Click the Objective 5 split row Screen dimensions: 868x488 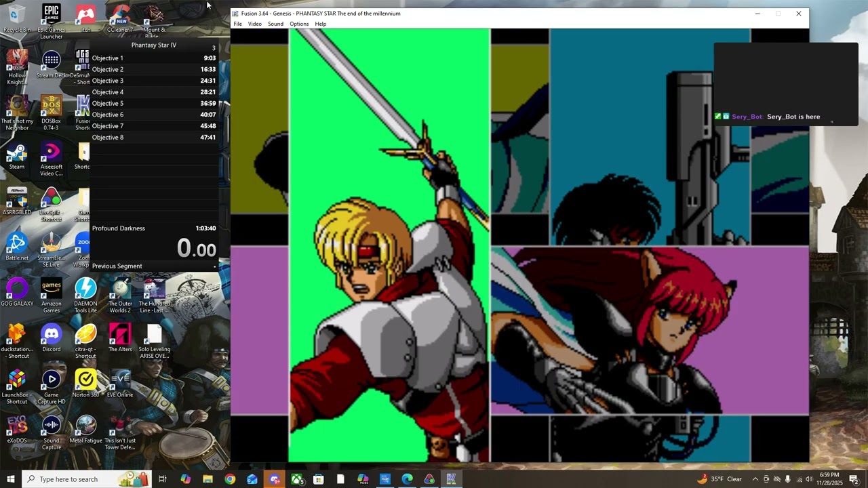pyautogui.click(x=154, y=103)
